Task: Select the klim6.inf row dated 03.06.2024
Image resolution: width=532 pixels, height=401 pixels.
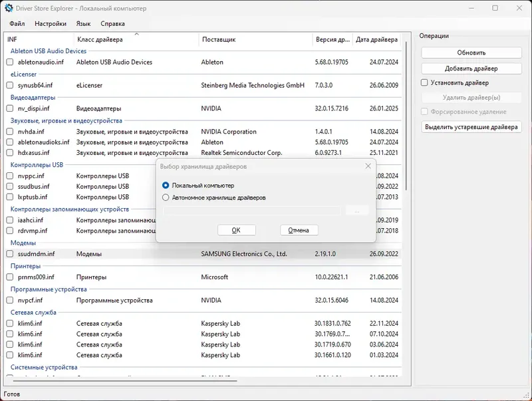Action: tap(203, 344)
